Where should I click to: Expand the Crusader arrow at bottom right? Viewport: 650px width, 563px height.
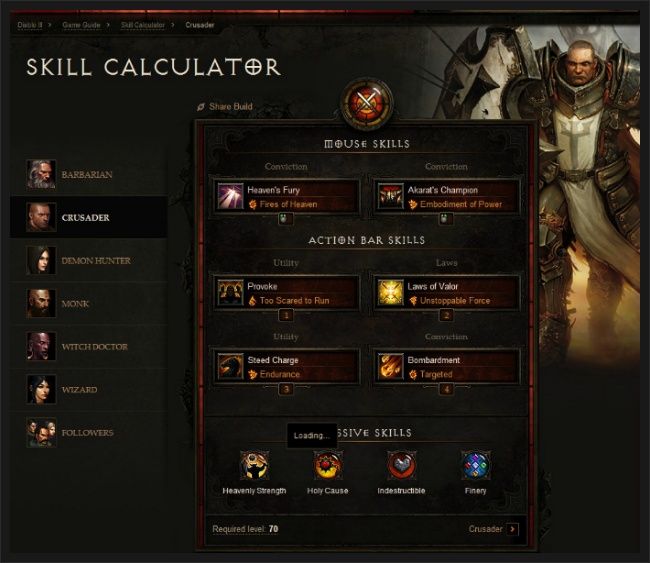[x=513, y=529]
